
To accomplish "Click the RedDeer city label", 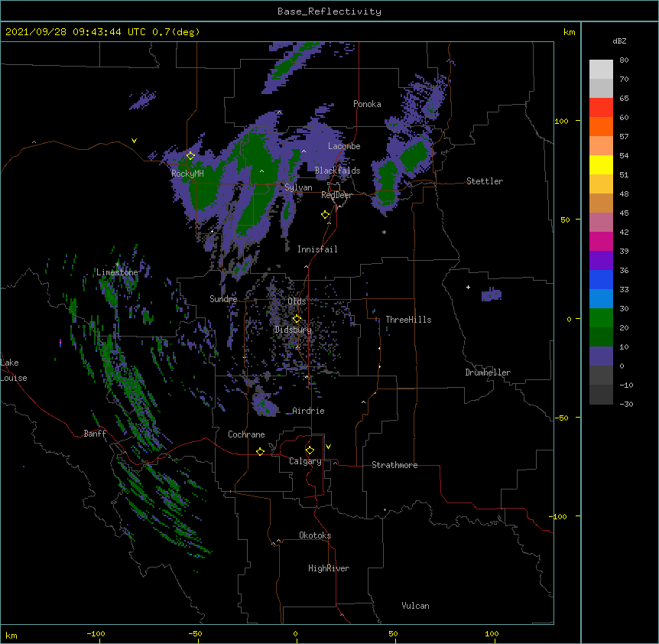I will click(x=336, y=195).
